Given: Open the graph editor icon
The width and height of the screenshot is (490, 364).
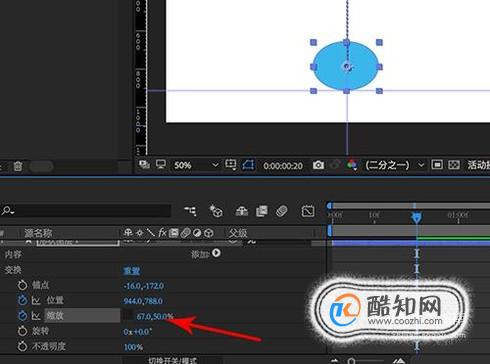Looking at the screenshot, I should (x=308, y=211).
